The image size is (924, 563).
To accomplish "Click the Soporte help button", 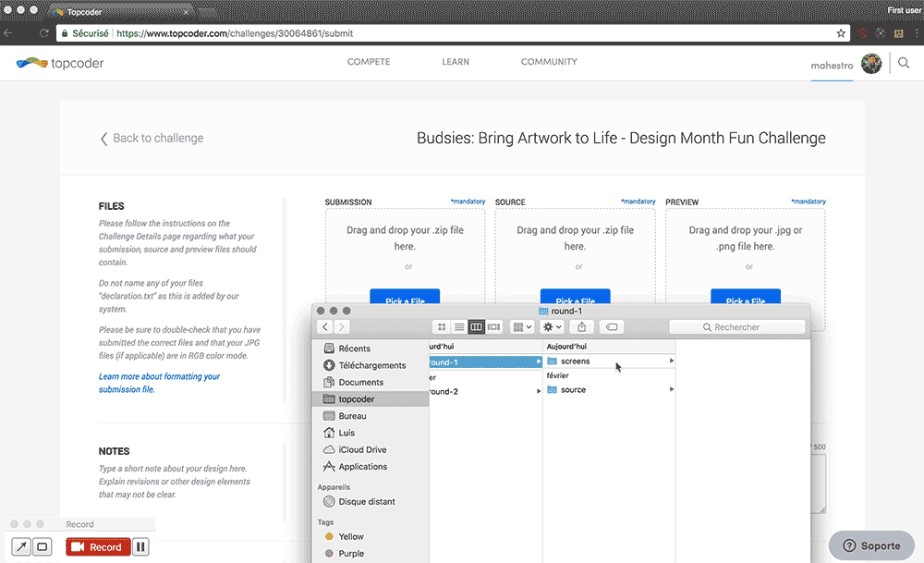I will pos(871,546).
